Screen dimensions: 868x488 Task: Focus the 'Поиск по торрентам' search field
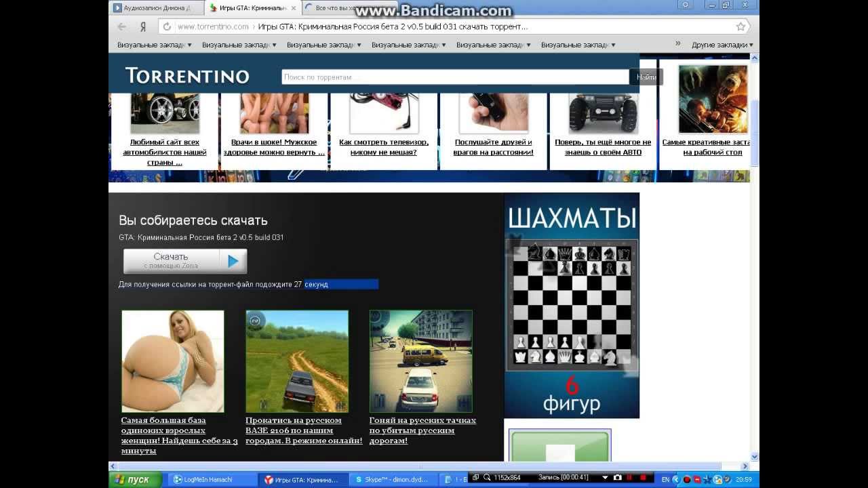coord(456,77)
